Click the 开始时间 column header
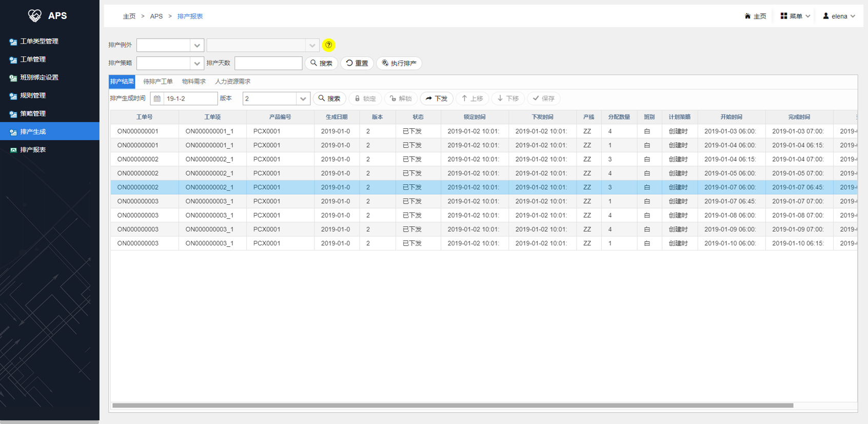 732,117
